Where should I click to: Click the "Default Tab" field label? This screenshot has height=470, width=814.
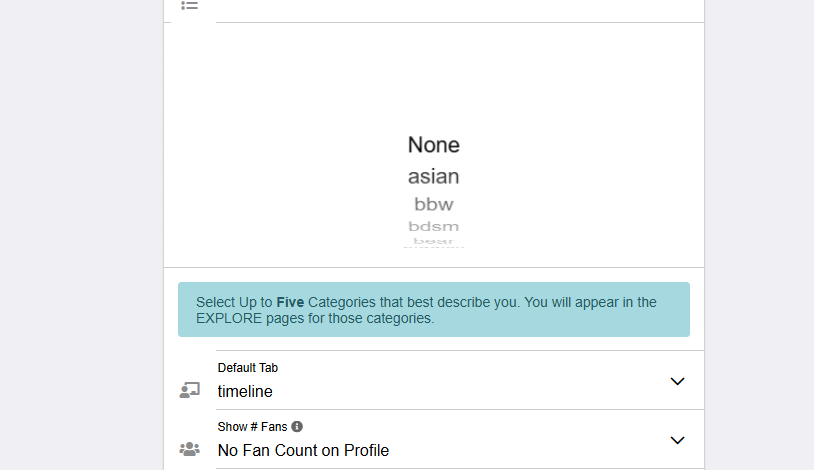(248, 368)
